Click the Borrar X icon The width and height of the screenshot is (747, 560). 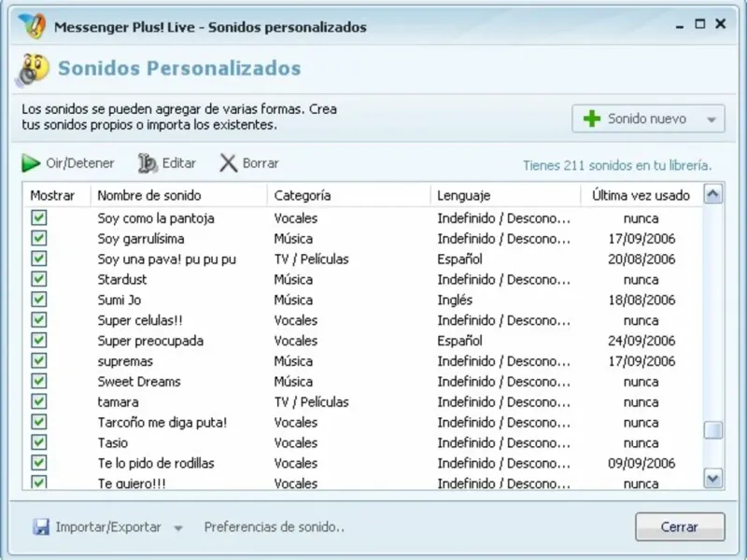[x=228, y=163]
